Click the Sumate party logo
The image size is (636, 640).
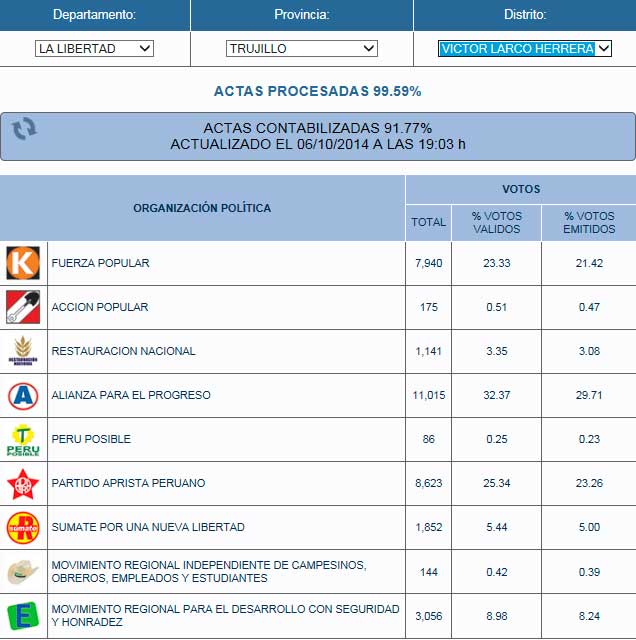tap(22, 527)
